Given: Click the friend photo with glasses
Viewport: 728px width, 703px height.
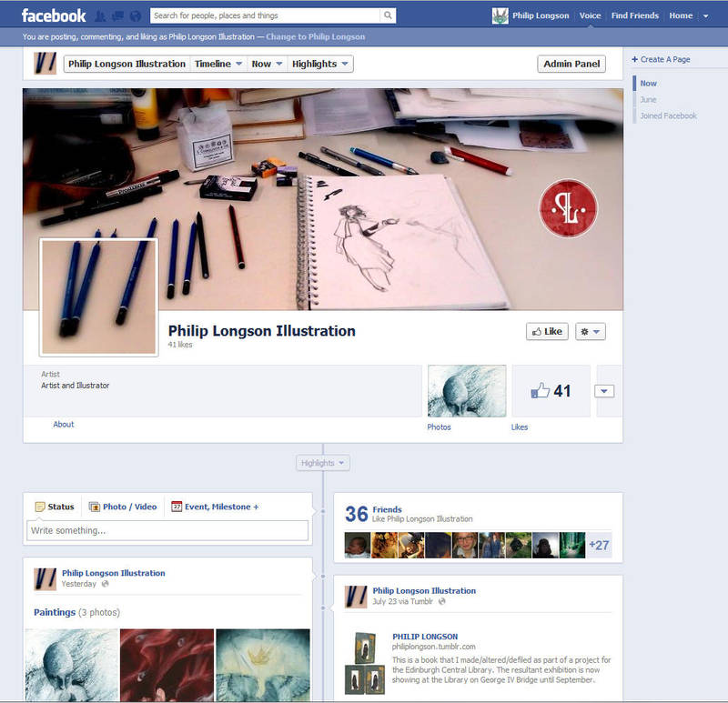Looking at the screenshot, I should point(465,546).
